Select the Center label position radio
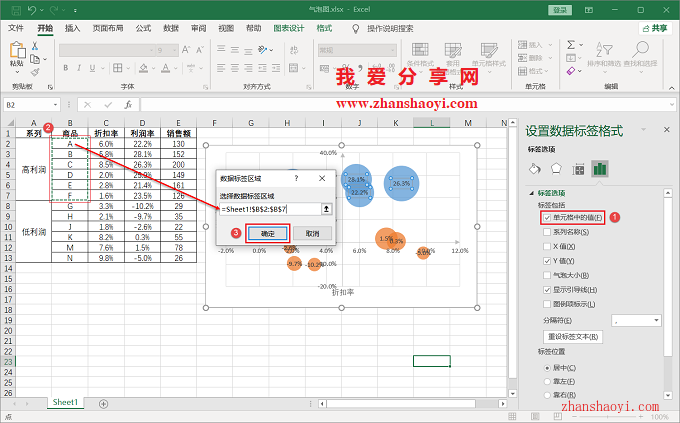Screen dimensions: 680x423 point(547,368)
